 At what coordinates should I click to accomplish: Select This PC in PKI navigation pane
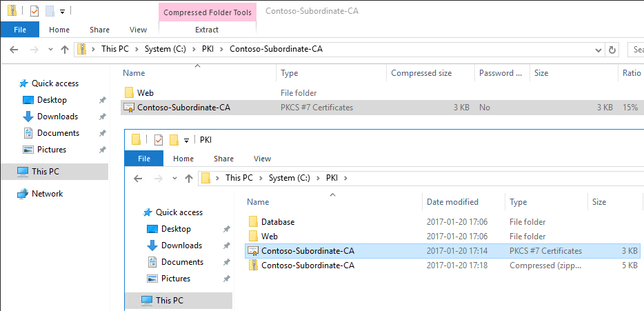179,301
